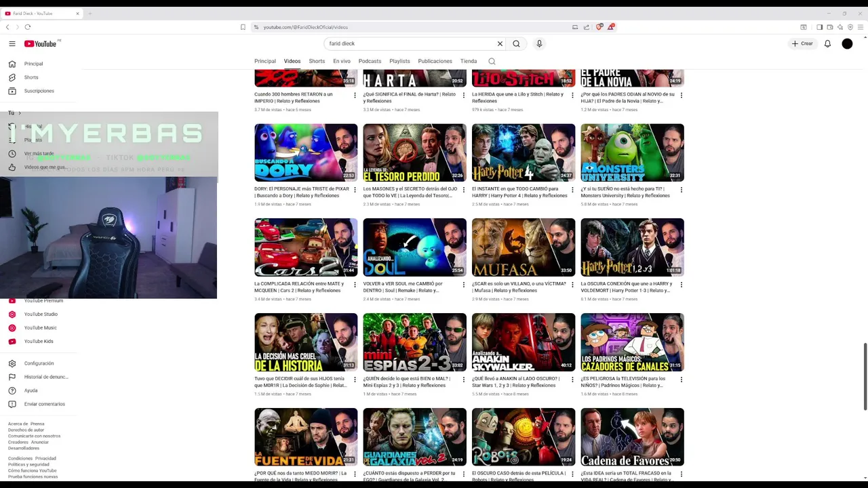The width and height of the screenshot is (868, 488).
Task: Play the Anakin Skywalker thumbnail
Action: coord(524,342)
